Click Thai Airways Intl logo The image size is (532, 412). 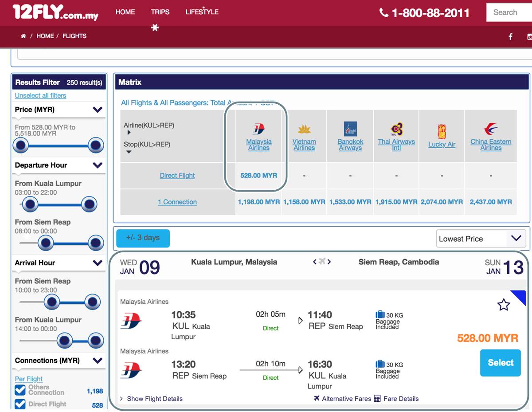[x=396, y=129]
